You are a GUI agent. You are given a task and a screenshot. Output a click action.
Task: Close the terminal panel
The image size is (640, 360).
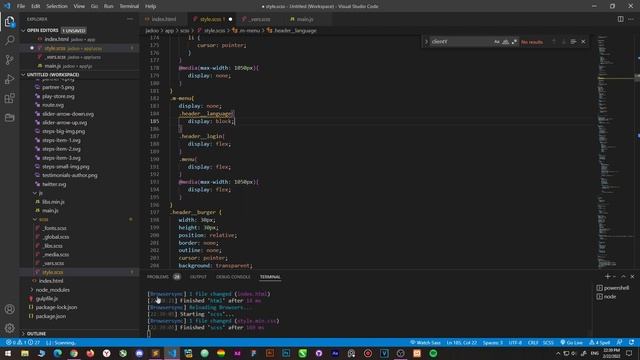[632, 277]
